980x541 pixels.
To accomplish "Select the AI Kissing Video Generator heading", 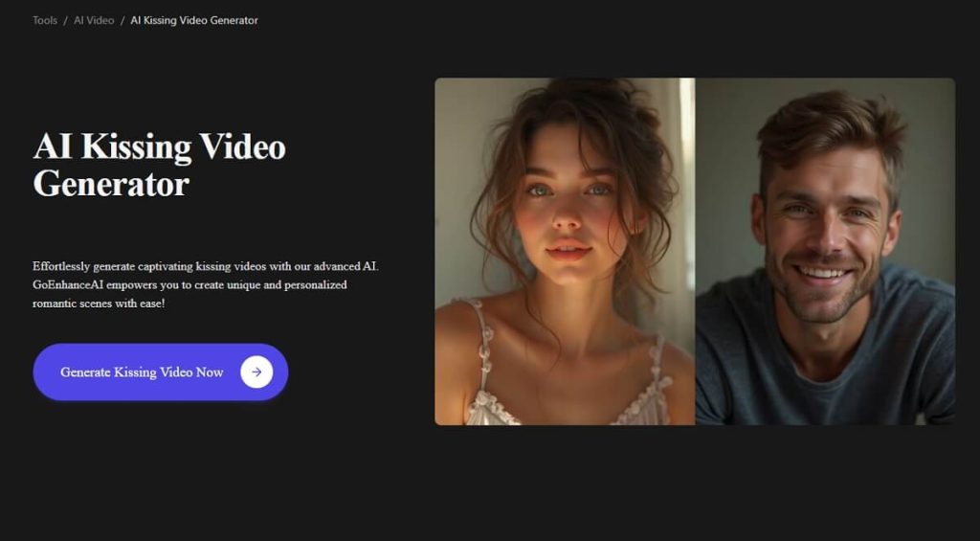I will (160, 165).
